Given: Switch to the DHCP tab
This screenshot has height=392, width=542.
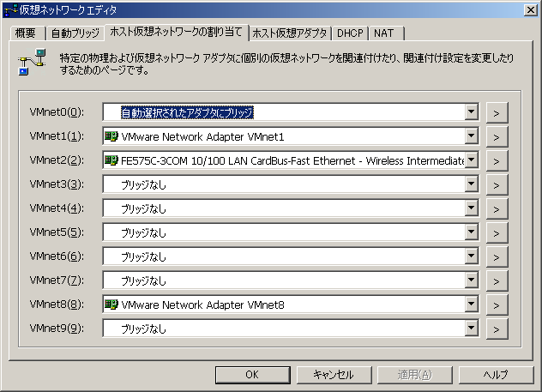Looking at the screenshot, I should point(350,33).
